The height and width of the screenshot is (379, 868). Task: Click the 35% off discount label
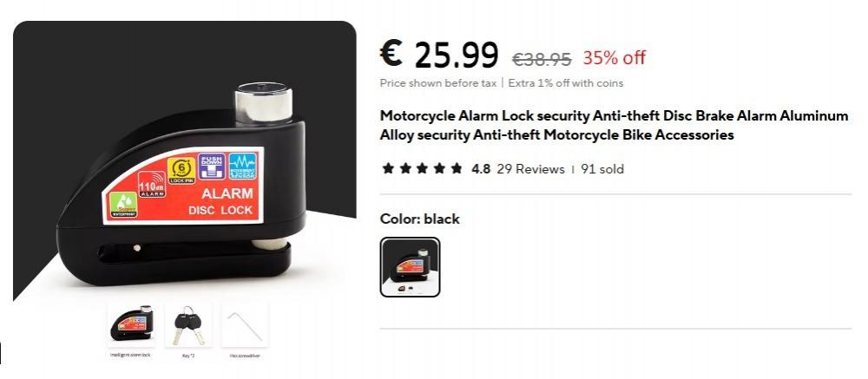tap(614, 57)
